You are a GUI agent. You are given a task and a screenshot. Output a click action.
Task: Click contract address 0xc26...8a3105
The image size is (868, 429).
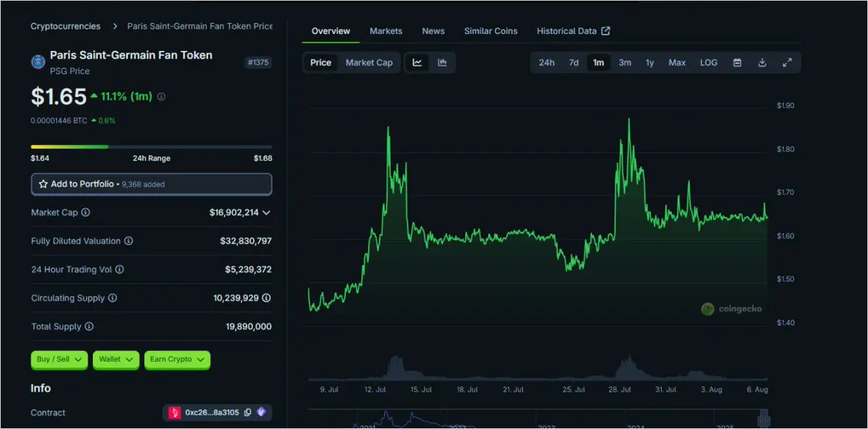pos(212,412)
